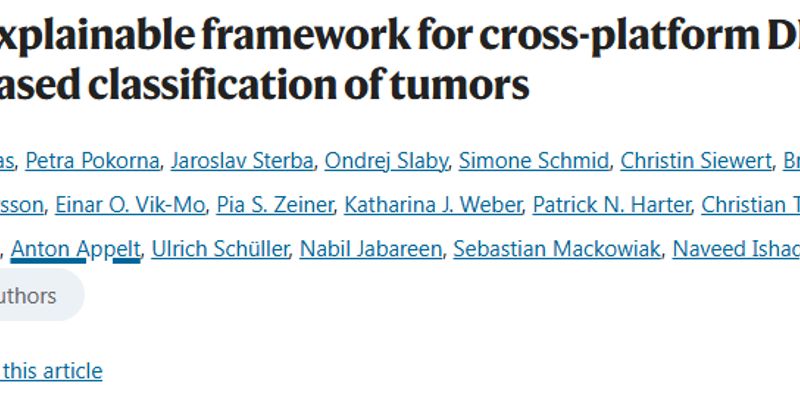Image resolution: width=800 pixels, height=400 pixels.
Task: Open Einar O. Vik-Mo author link
Action: (130, 205)
